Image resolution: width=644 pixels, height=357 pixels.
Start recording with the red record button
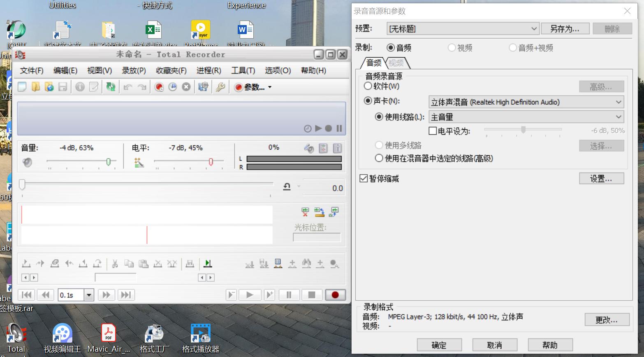pyautogui.click(x=335, y=295)
